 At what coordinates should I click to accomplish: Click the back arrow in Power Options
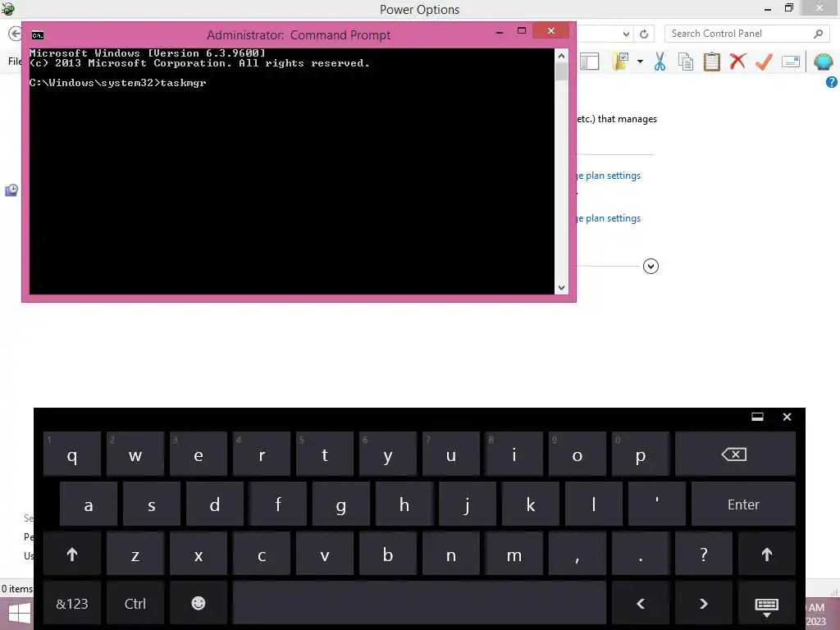pos(15,34)
